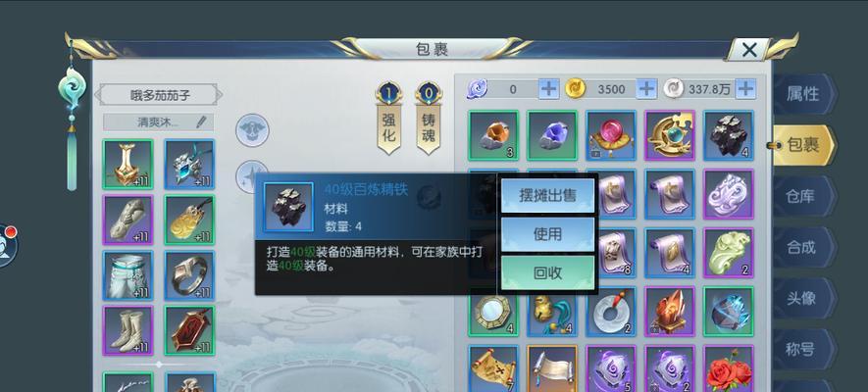
Task: Select the blue crystal ore item
Action: pos(552,135)
